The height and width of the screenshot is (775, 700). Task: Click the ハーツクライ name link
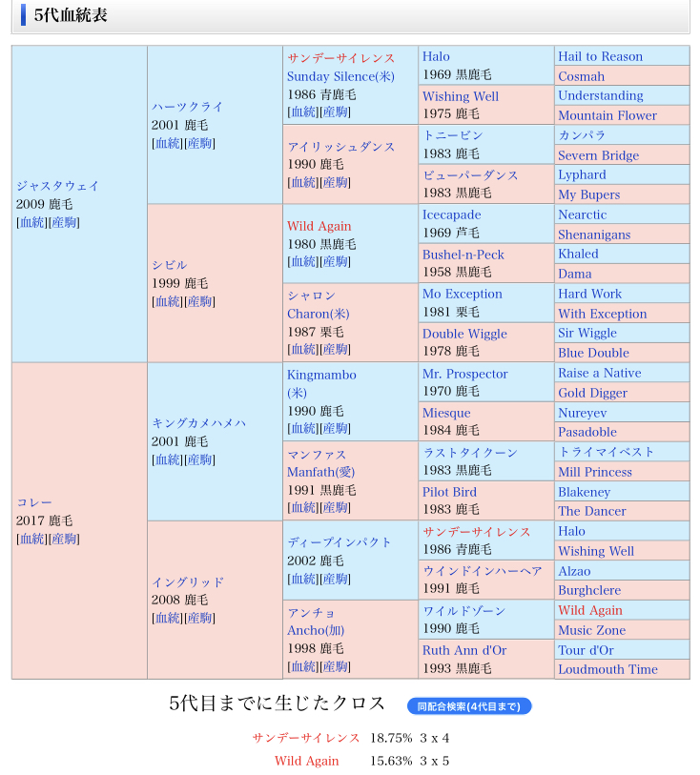coord(187,107)
